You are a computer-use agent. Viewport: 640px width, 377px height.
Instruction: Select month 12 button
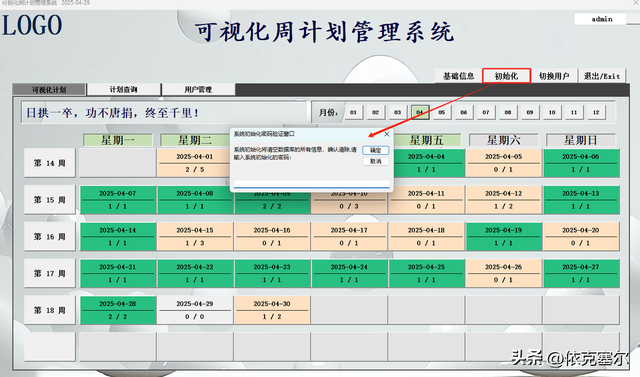[596, 112]
